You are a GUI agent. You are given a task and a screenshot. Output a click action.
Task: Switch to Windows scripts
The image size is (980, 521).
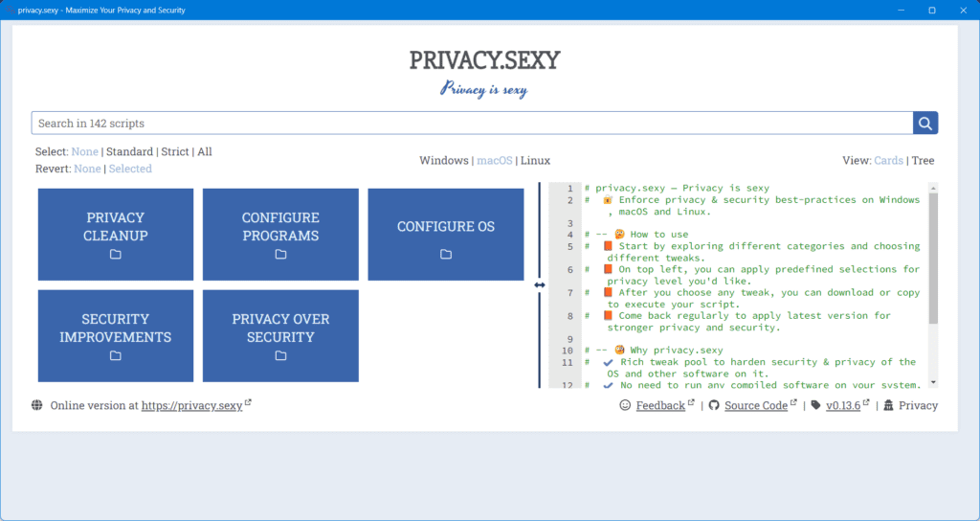(x=444, y=160)
